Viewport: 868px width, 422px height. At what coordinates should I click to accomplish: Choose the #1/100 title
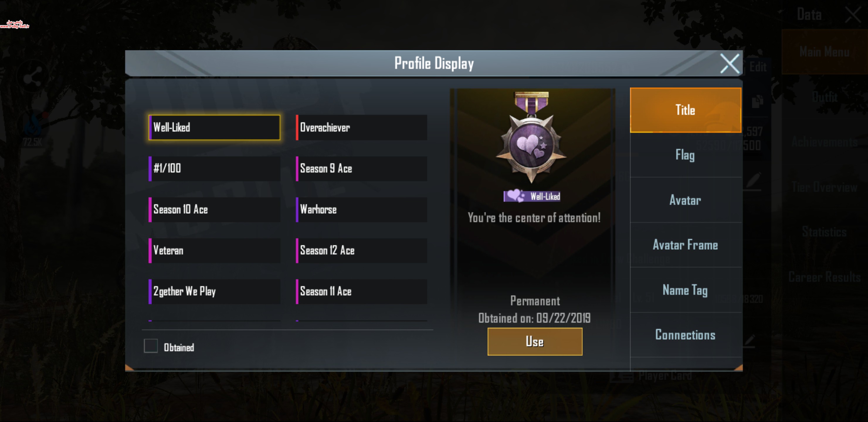click(214, 169)
